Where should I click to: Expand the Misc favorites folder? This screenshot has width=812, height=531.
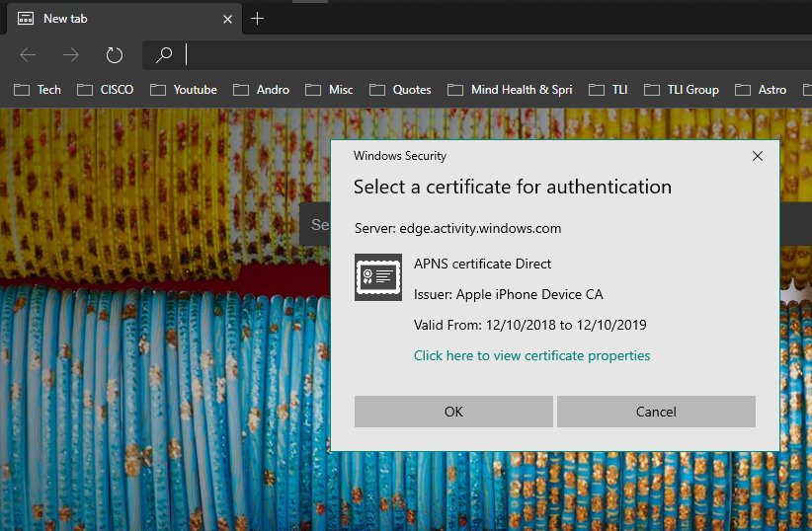click(329, 90)
